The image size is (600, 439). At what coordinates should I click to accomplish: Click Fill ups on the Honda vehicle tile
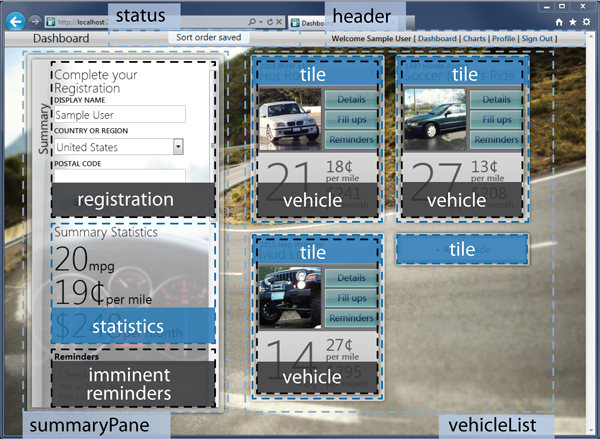496,119
